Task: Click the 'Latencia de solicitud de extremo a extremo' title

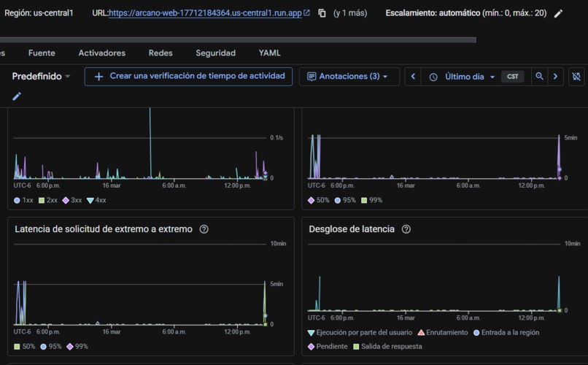Action: [104, 229]
